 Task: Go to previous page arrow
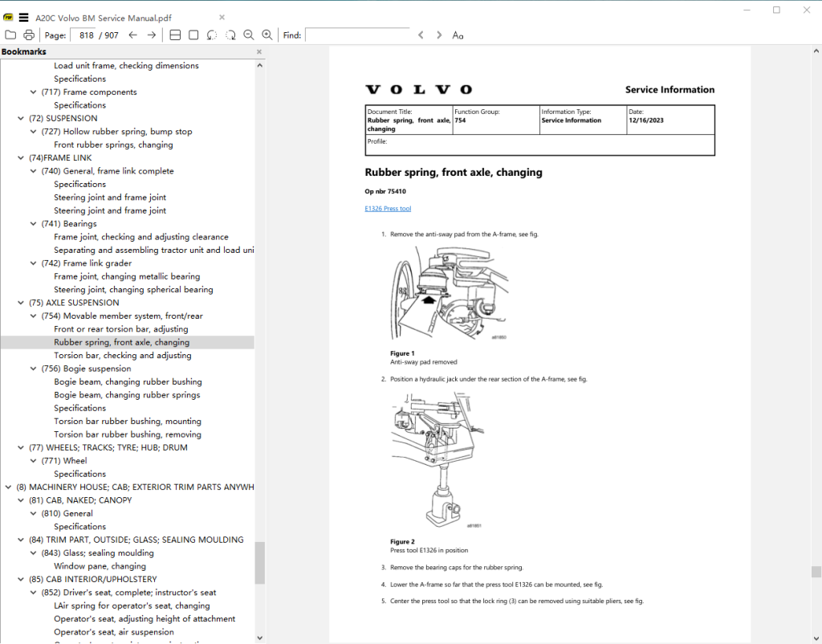point(132,35)
